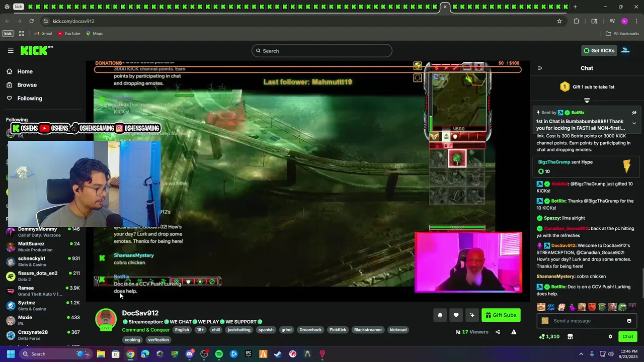Viewport: 644px width, 362px height.
Task: Open the Chrome three-dot menu
Action: click(x=636, y=21)
